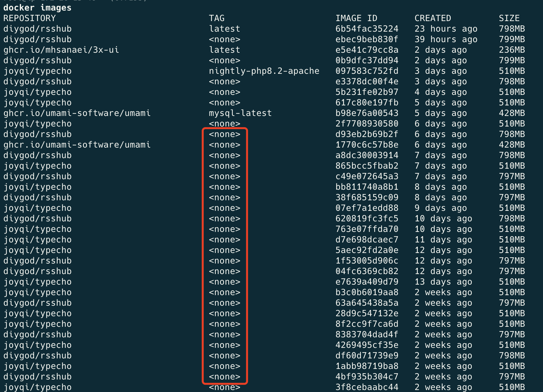543x392 pixels.
Task: Select image ID d93eb2b69b2f
Action: (367, 134)
